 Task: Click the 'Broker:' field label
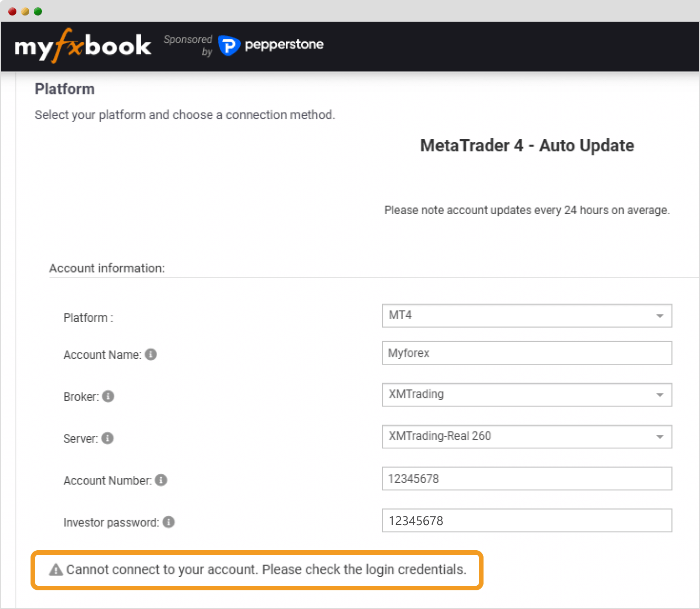pos(81,397)
